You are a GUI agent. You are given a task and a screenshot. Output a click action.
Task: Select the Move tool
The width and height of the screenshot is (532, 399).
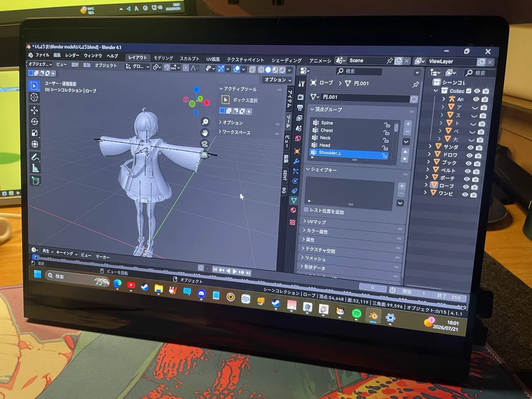click(x=35, y=110)
